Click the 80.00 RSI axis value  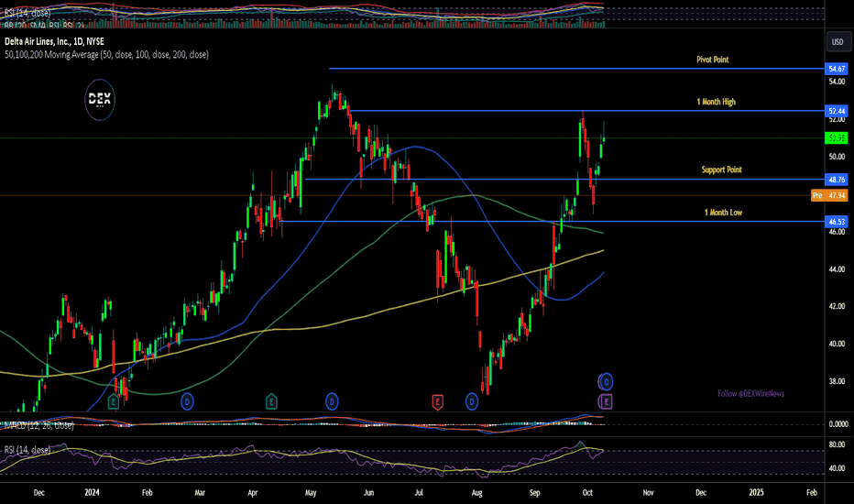click(x=837, y=444)
